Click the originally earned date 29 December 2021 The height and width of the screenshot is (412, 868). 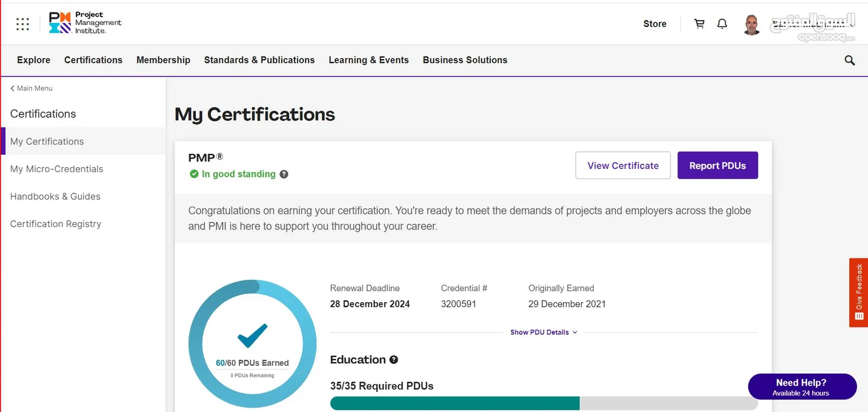[567, 304]
